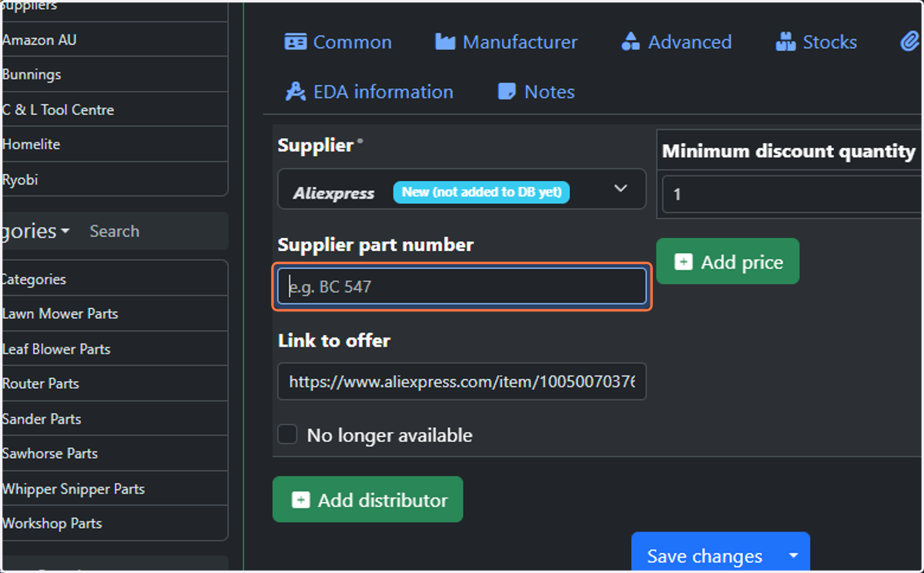Screen dimensions: 924x573
Task: Open the Supplier dropdown showing Aliexpress
Action: pos(461,189)
